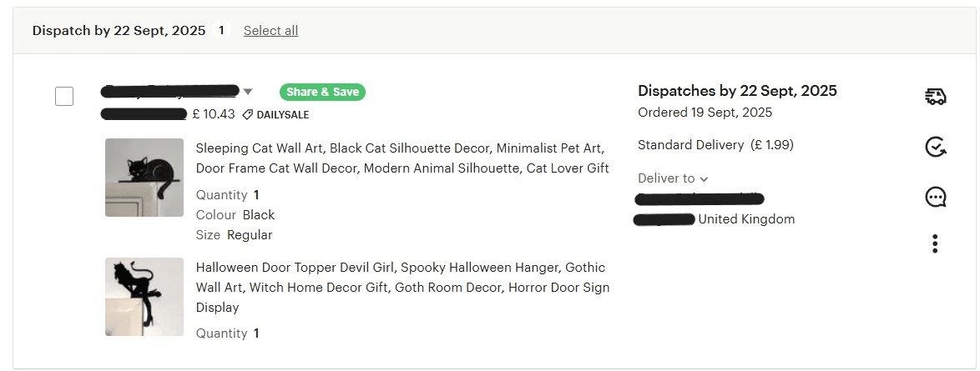Click the green Share & Save badge
Image resolution: width=980 pixels, height=371 pixels.
point(322,92)
